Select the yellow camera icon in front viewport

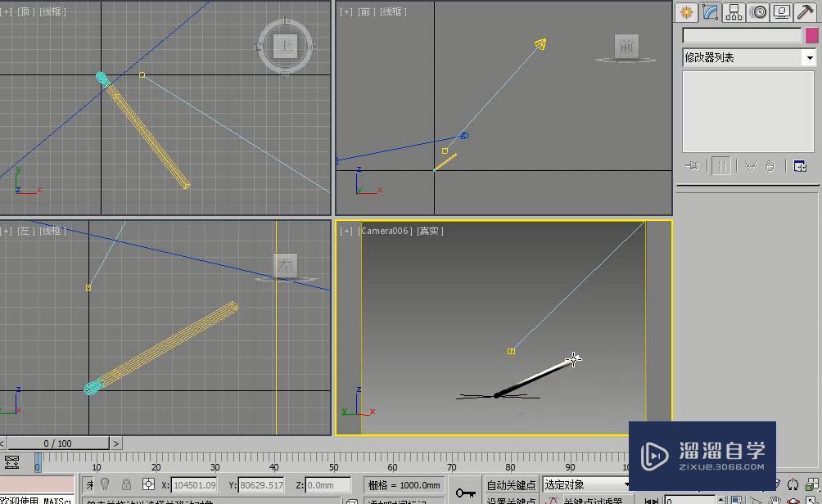click(x=540, y=44)
